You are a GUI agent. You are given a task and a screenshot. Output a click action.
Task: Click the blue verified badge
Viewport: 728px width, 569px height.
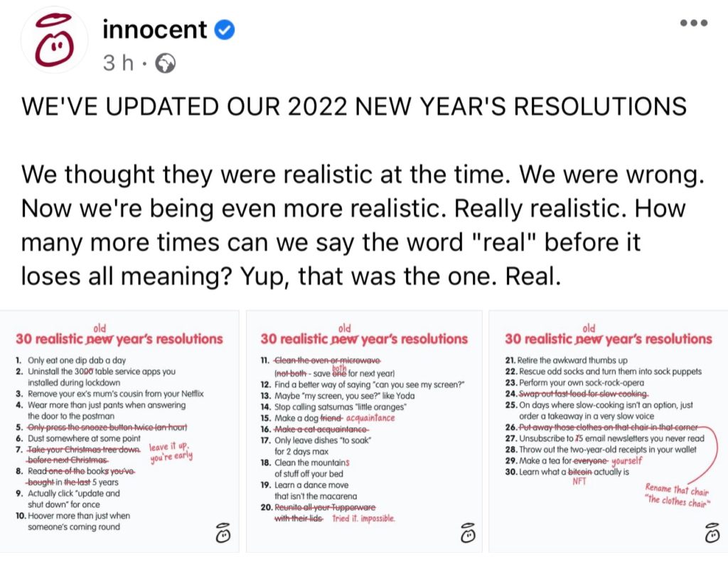pyautogui.click(x=225, y=30)
